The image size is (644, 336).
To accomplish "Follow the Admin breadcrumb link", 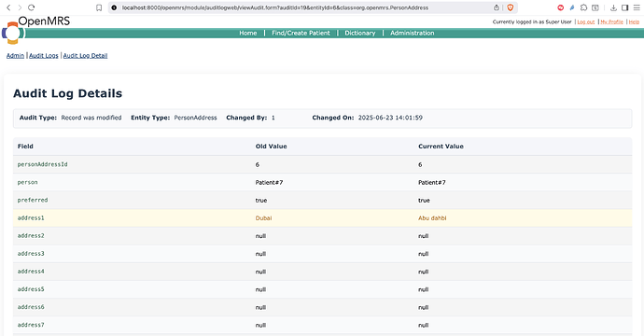I will (x=15, y=55).
